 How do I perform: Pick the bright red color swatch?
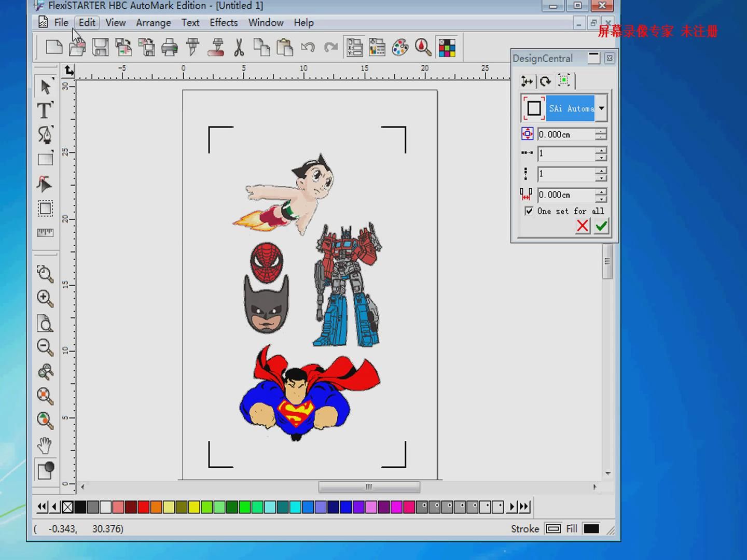click(x=144, y=507)
